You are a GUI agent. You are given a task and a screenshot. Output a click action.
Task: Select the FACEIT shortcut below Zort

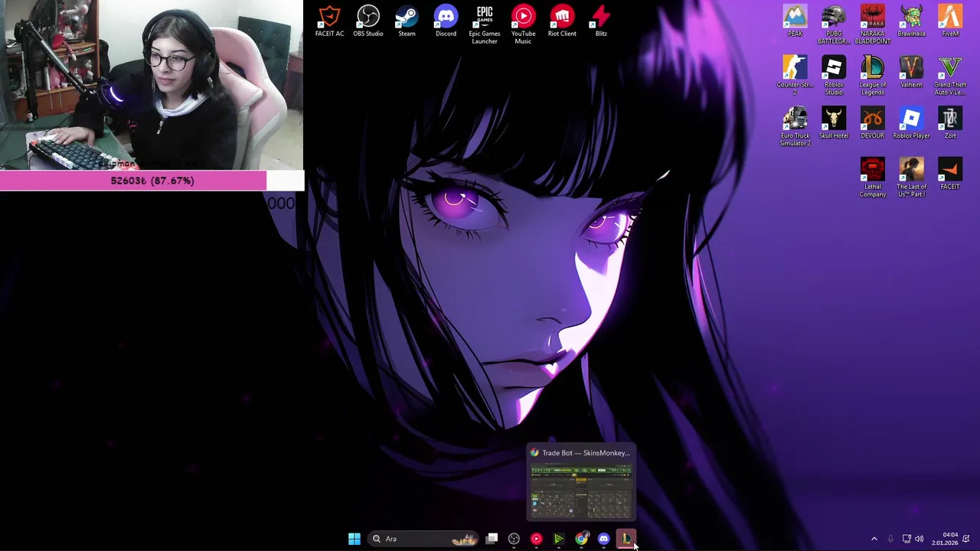(x=950, y=174)
